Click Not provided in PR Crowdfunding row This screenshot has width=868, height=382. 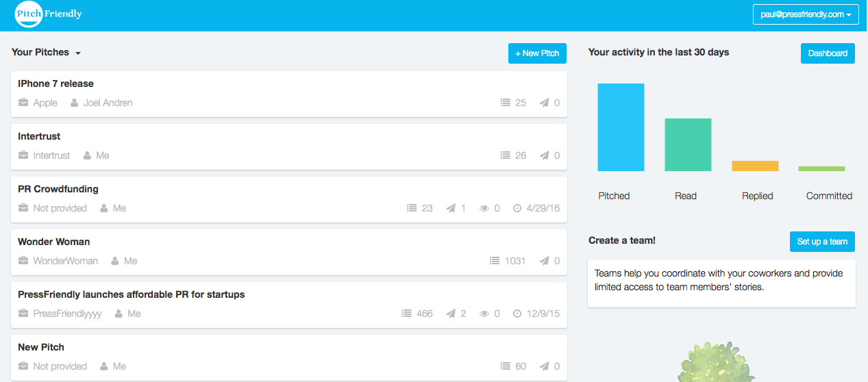pos(60,208)
